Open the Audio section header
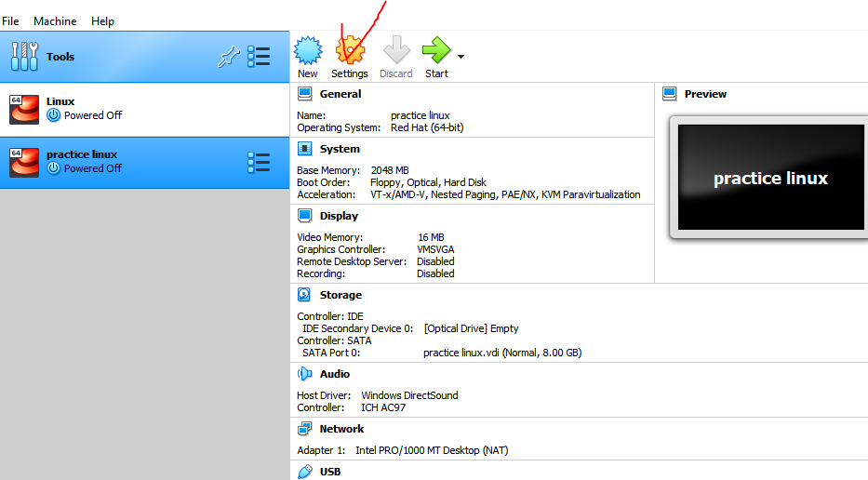The image size is (868, 480). pyautogui.click(x=335, y=374)
